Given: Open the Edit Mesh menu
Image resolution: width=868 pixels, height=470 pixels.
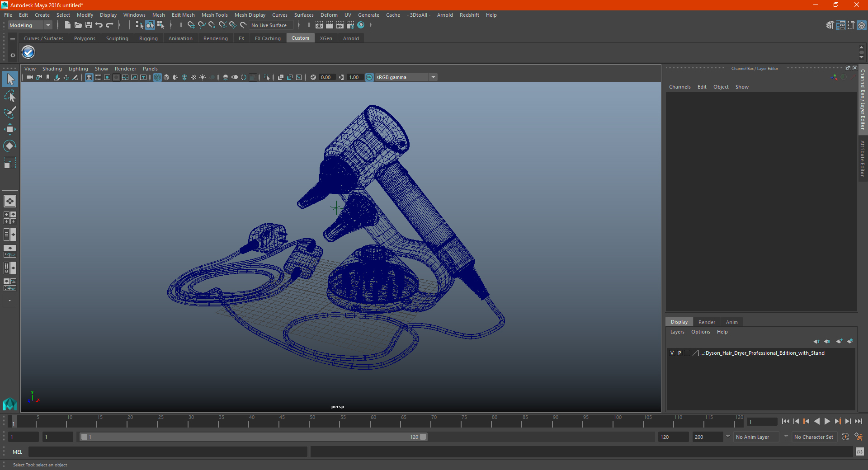Looking at the screenshot, I should pos(183,15).
